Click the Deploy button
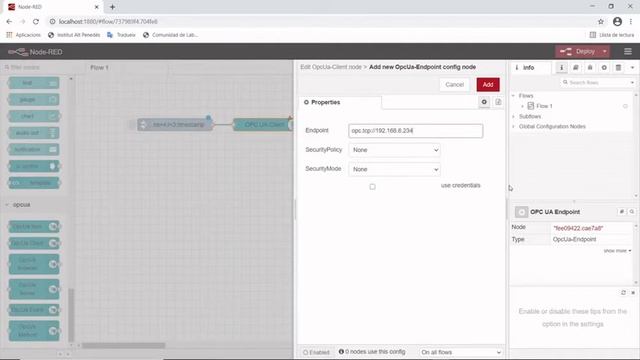This screenshot has width=640, height=360. [x=578, y=51]
